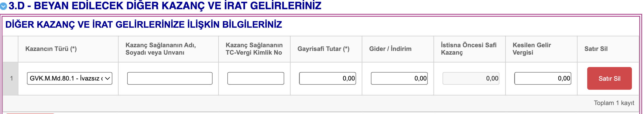
Task: Focus the TC-Vergi Kimlik No input field
Action: tap(256, 78)
